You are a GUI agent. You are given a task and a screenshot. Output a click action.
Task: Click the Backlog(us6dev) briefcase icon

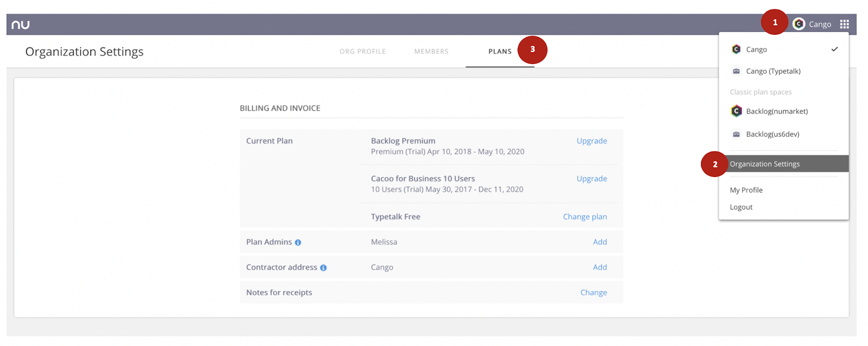pyautogui.click(x=736, y=134)
